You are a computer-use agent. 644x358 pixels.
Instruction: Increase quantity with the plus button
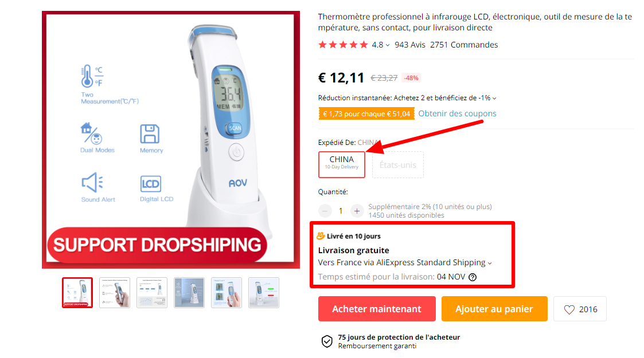pyautogui.click(x=357, y=211)
